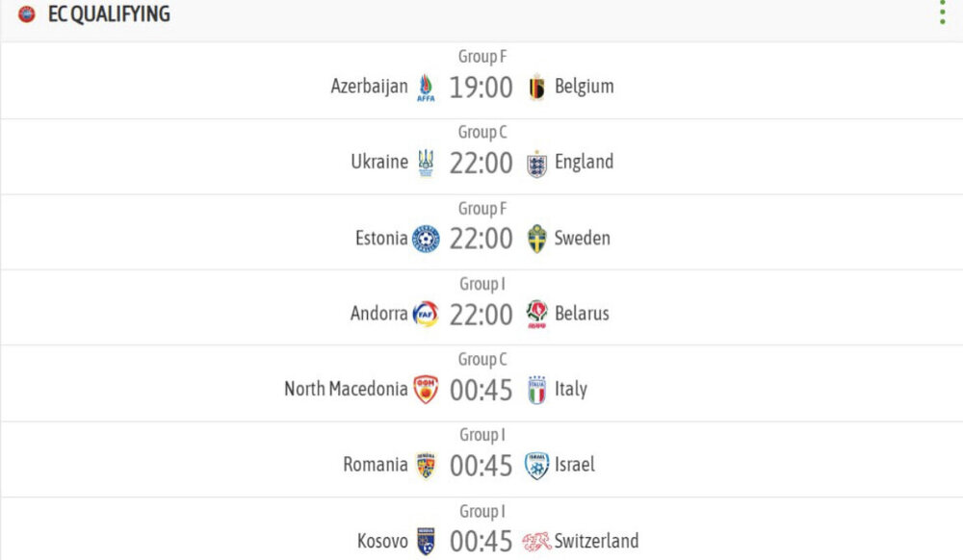Click the Estonia football crest
963x560 pixels.
click(x=426, y=239)
